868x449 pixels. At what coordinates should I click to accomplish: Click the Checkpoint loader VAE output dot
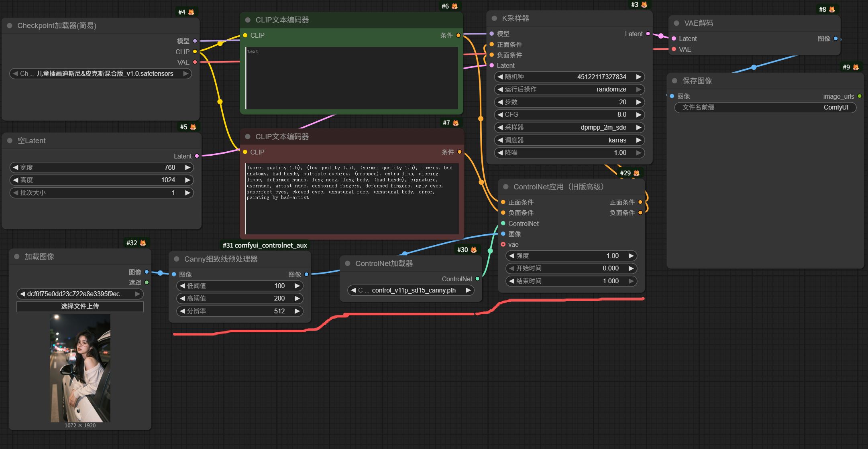tap(195, 62)
